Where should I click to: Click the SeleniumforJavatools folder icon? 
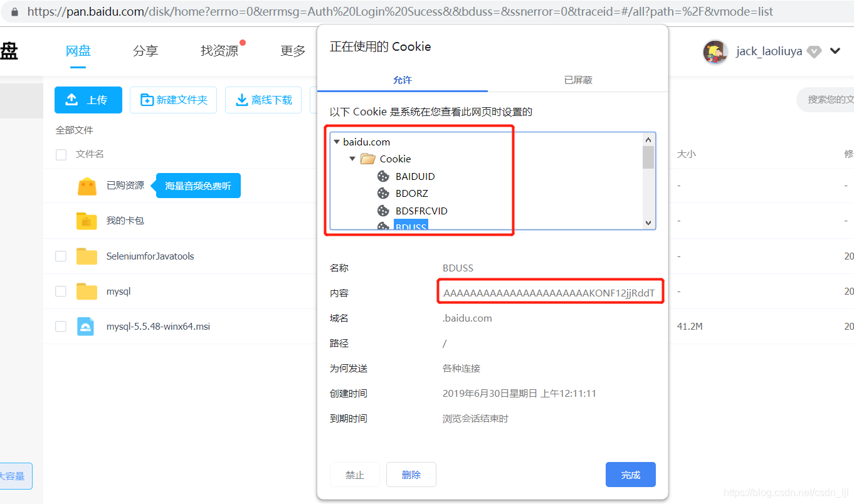(x=87, y=256)
